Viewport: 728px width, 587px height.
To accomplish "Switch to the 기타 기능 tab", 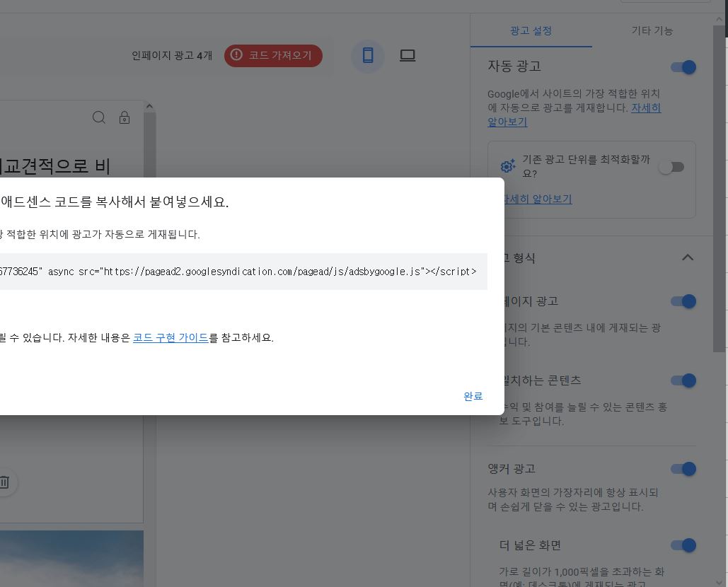I will (x=652, y=30).
